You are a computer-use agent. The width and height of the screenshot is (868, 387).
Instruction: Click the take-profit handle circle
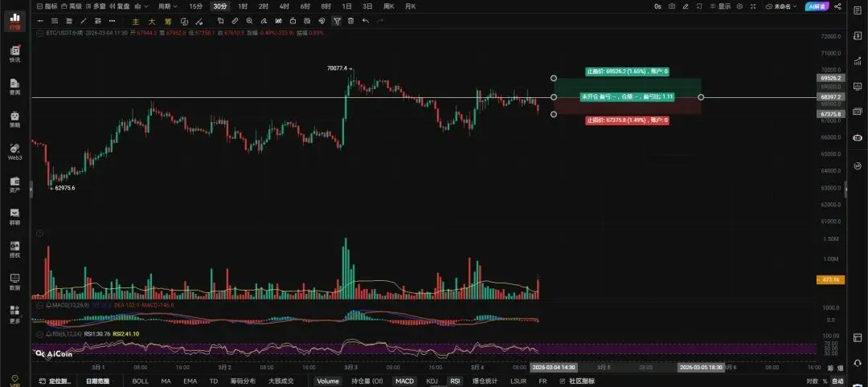pos(554,78)
